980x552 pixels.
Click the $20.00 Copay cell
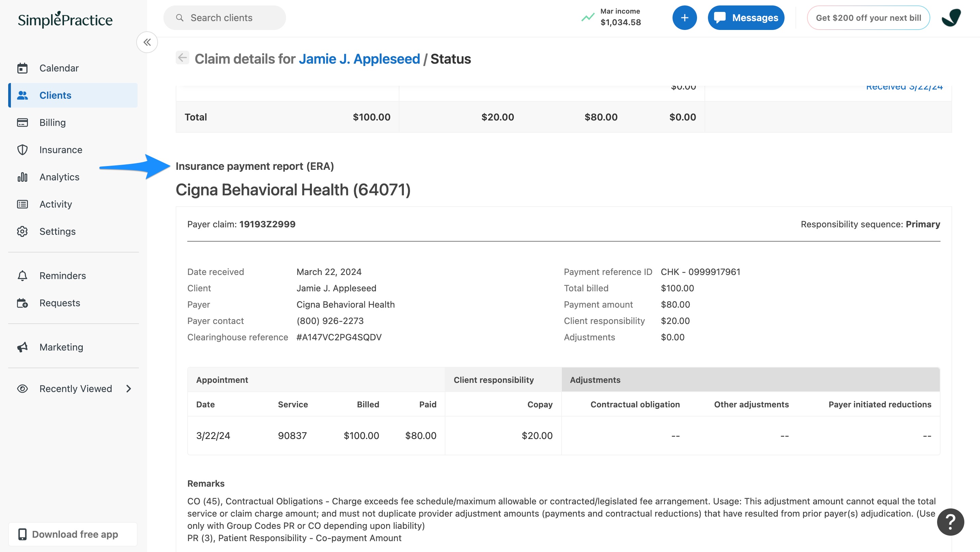[x=537, y=436]
